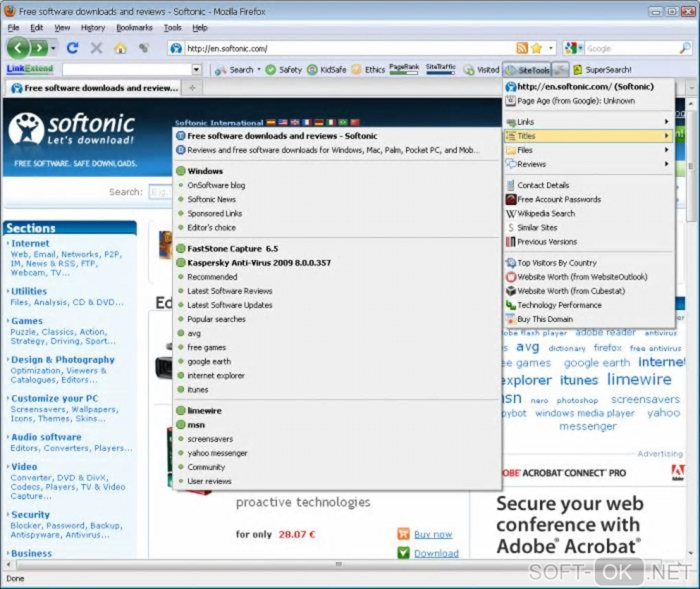Expand the Files submenu

pos(588,150)
